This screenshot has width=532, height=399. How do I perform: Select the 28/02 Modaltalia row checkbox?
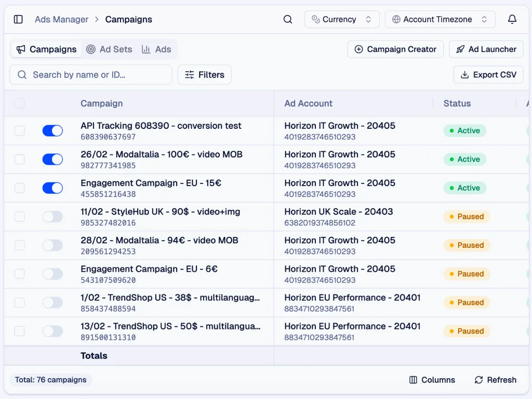click(x=19, y=245)
